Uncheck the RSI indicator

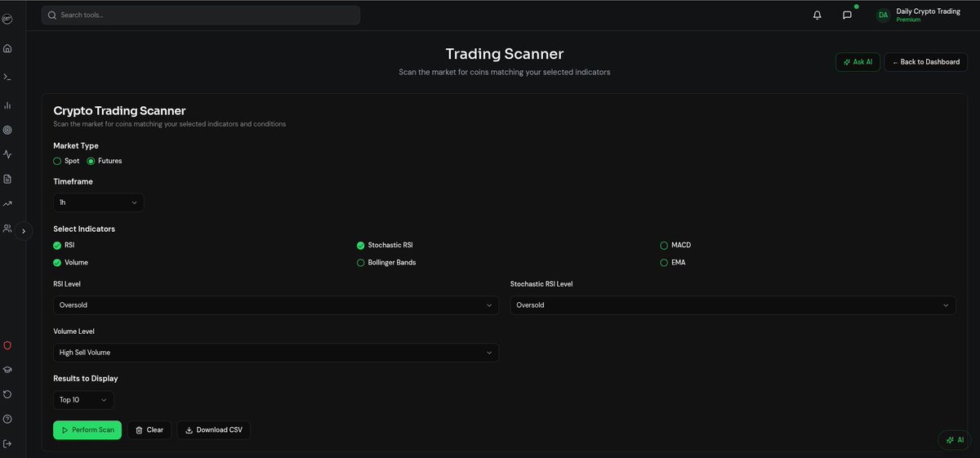(57, 245)
